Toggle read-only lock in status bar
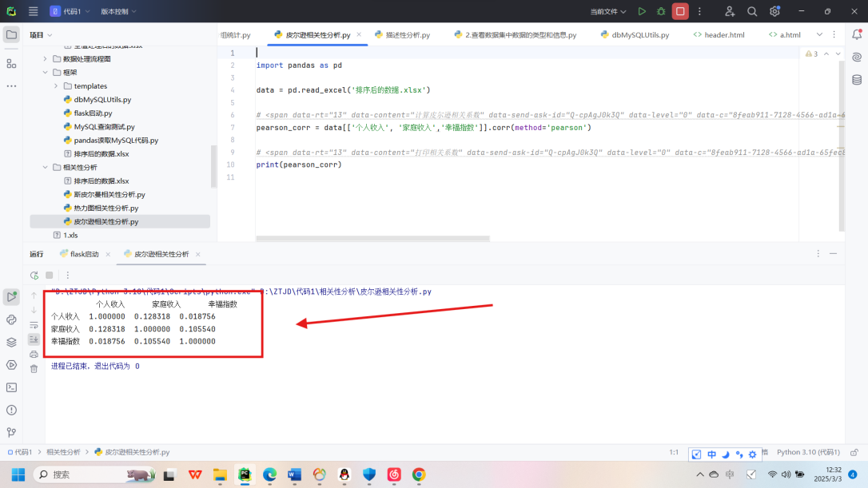Image resolution: width=868 pixels, height=488 pixels. point(854,452)
